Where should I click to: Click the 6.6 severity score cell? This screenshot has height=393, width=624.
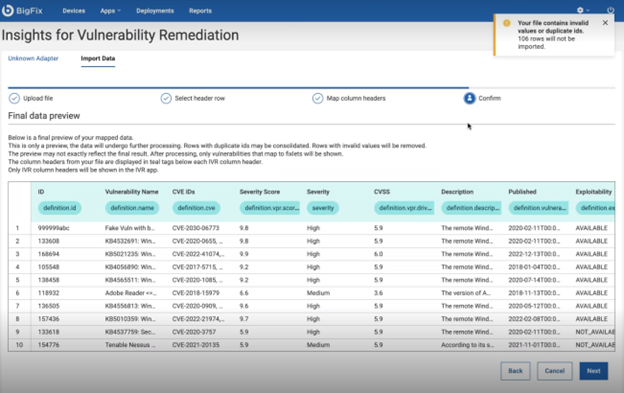tap(244, 293)
